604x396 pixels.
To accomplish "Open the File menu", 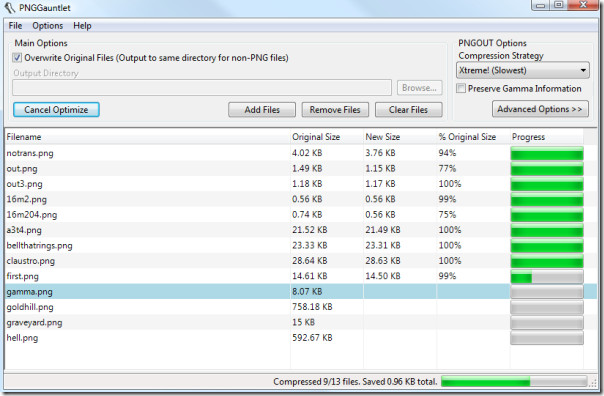I will tap(15, 26).
